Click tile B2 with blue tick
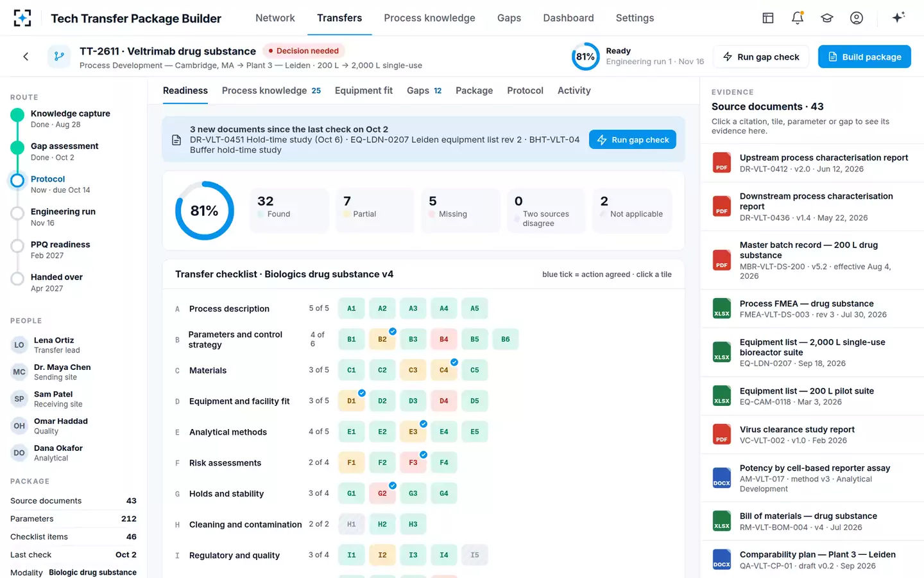This screenshot has height=578, width=924. coord(382,339)
